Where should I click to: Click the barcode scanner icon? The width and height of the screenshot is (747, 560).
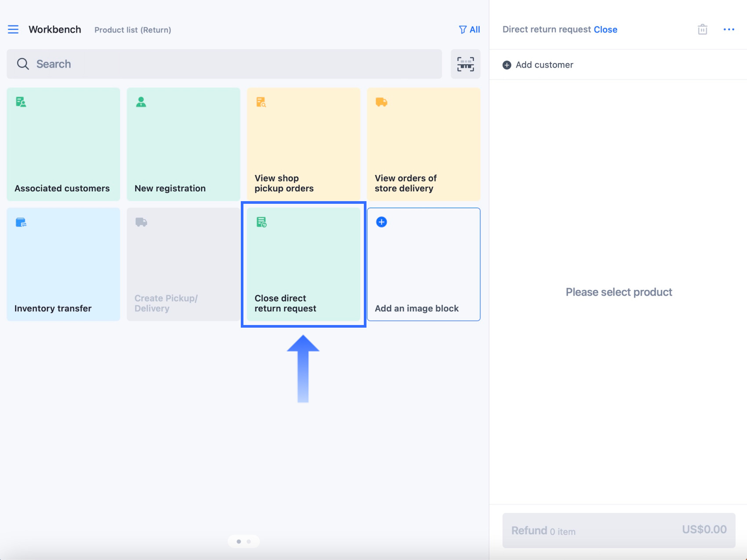(x=465, y=64)
